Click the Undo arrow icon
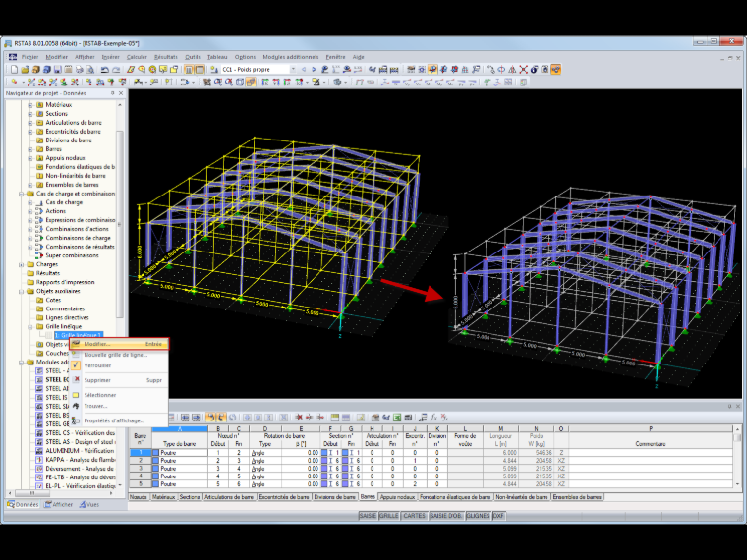Screen dimensions: 747x560 [105, 70]
